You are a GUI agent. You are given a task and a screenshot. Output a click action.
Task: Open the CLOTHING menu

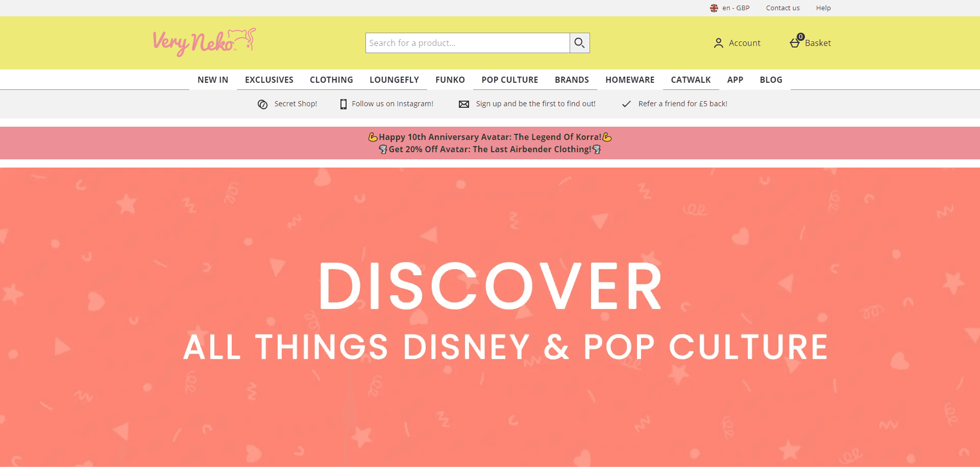(331, 80)
